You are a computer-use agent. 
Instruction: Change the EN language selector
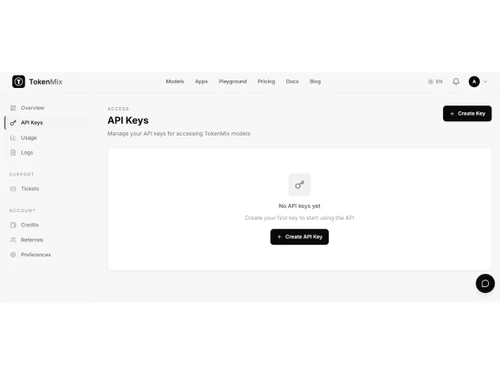[439, 81]
